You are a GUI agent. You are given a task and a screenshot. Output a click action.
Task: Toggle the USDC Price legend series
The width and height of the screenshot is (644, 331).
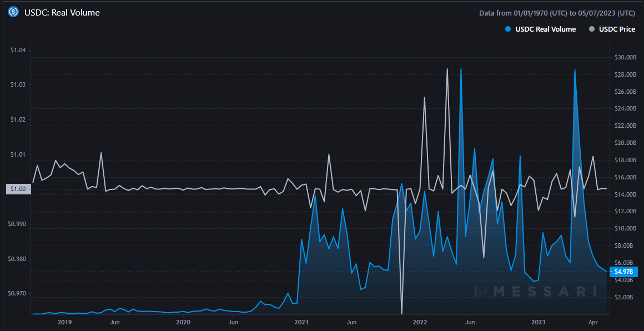612,29
